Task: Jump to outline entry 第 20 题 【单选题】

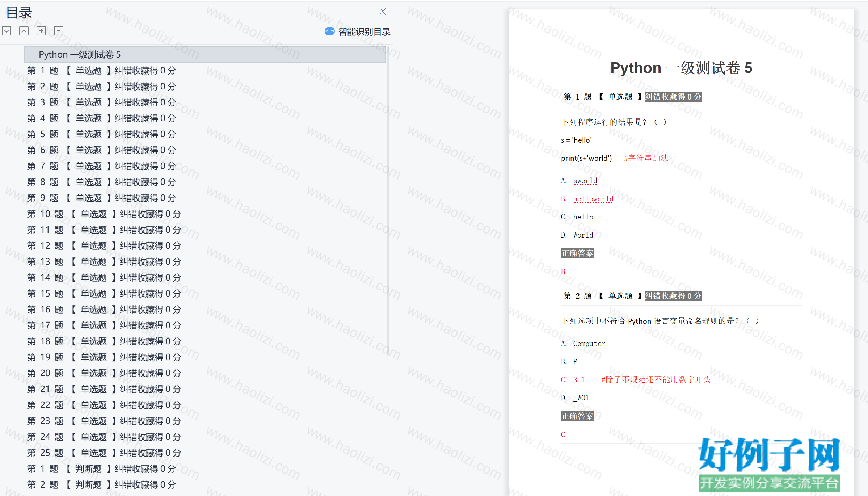Action: pyautogui.click(x=104, y=373)
